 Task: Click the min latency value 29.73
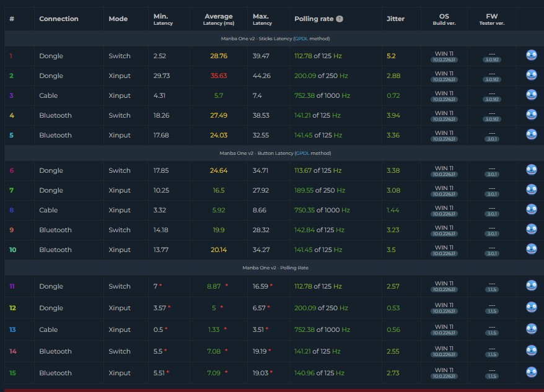[x=162, y=76]
